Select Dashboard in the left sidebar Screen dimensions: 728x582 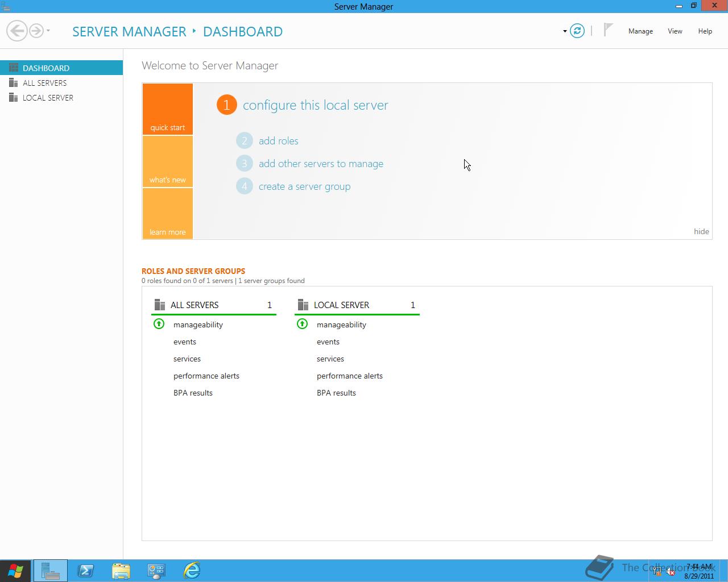[61, 68]
